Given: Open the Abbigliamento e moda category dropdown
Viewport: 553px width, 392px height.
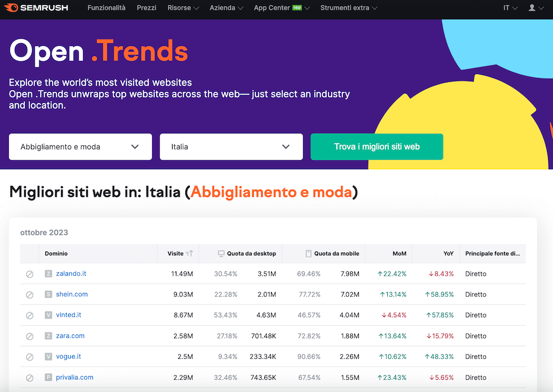Looking at the screenshot, I should [x=80, y=147].
